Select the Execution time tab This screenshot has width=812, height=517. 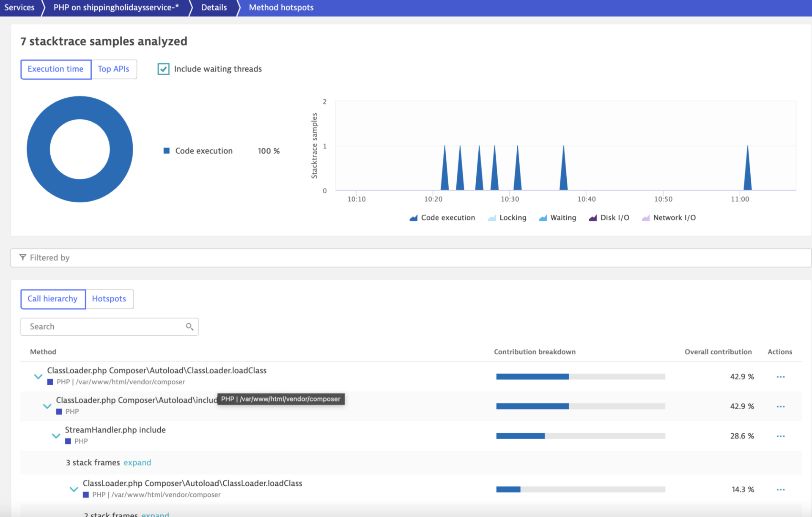point(55,68)
